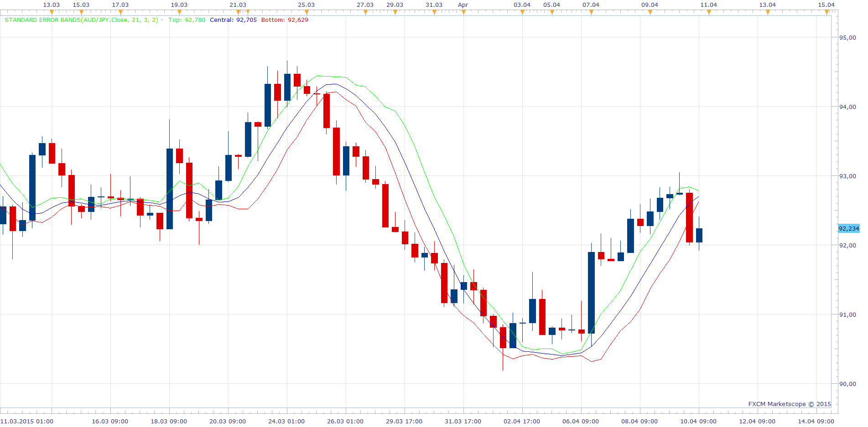The height and width of the screenshot is (427, 868).
Task: Click the Apr month marker on top axis
Action: (463, 5)
